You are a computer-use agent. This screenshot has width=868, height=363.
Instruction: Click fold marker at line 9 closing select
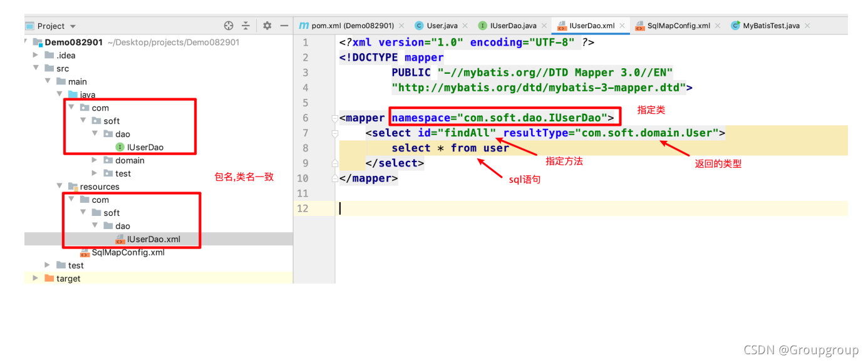(335, 163)
